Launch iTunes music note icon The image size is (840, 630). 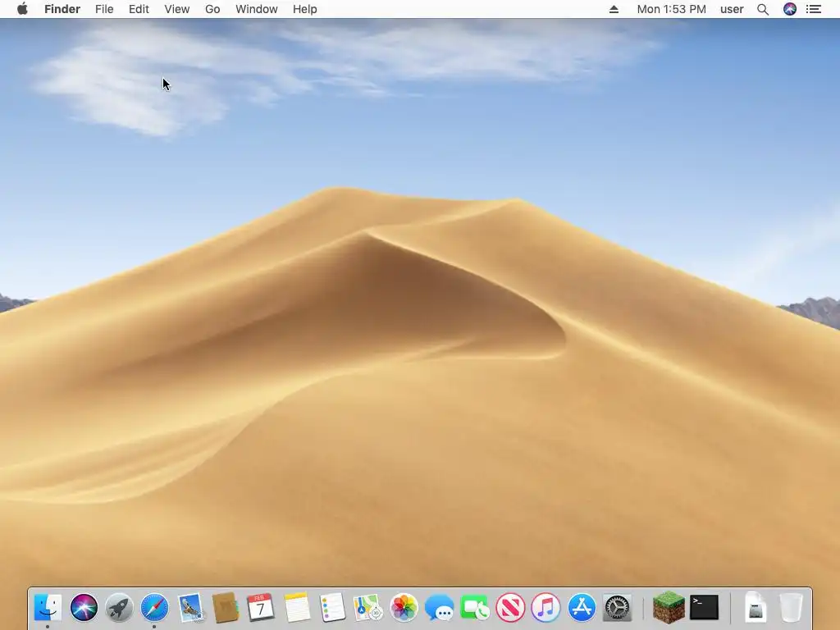coord(546,608)
